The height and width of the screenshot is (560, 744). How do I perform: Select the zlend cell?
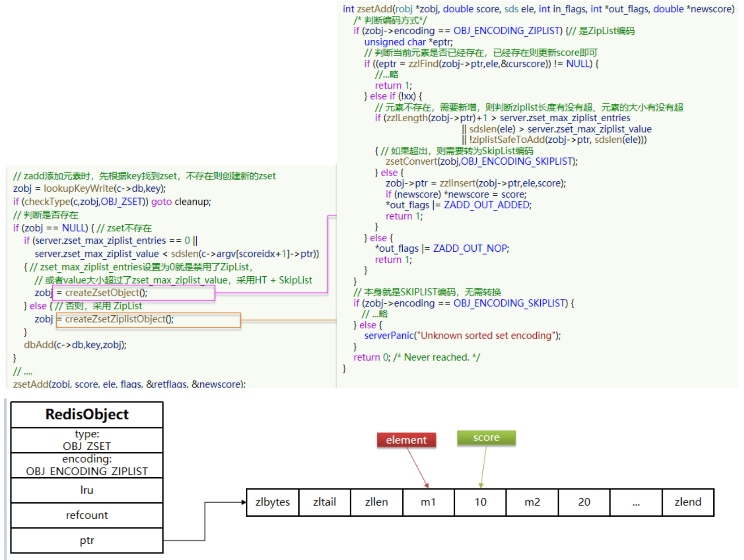(687, 502)
